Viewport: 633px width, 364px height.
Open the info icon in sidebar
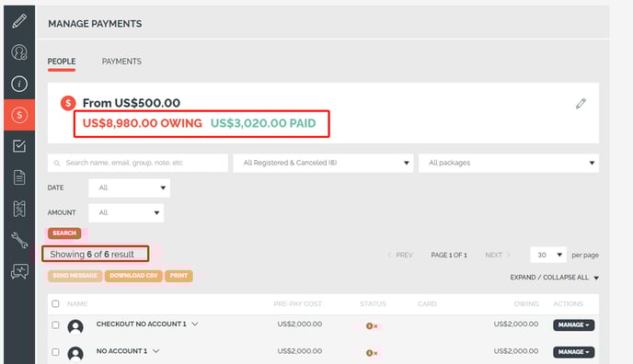pos(19,84)
